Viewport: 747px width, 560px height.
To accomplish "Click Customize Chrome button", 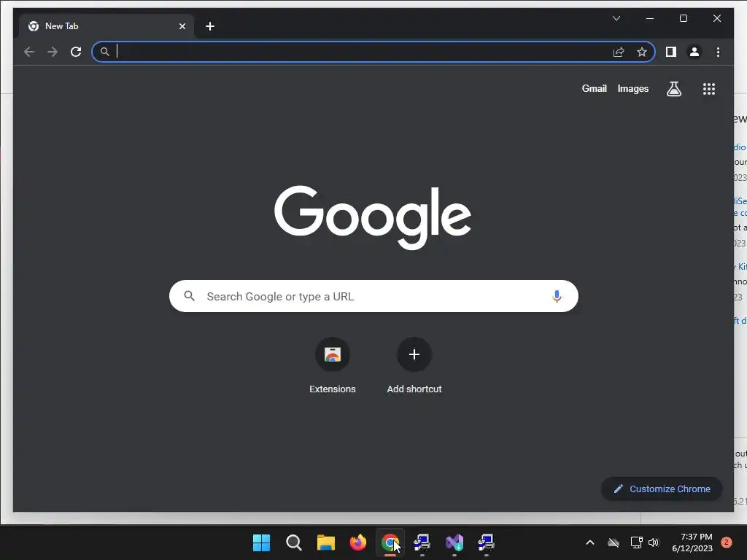I will pyautogui.click(x=662, y=489).
